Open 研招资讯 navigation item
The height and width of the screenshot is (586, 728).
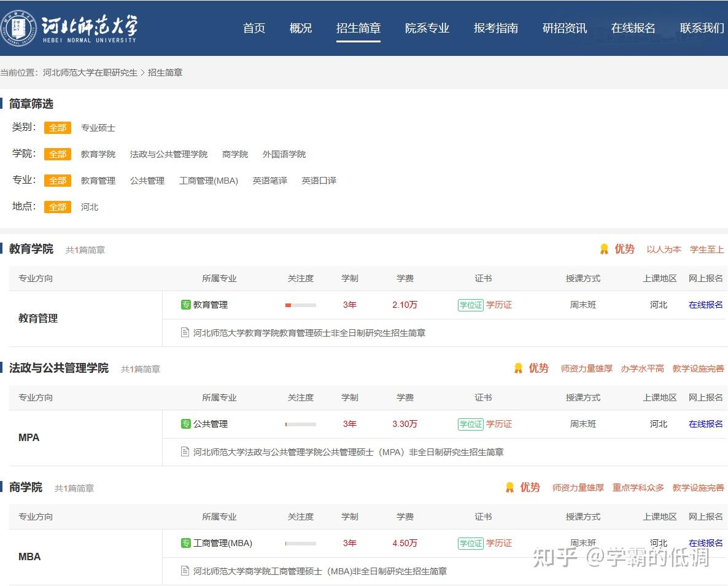(565, 28)
